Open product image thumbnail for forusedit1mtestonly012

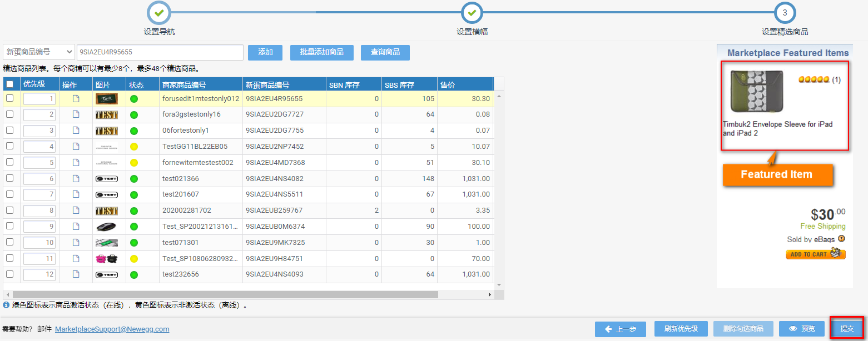click(106, 99)
